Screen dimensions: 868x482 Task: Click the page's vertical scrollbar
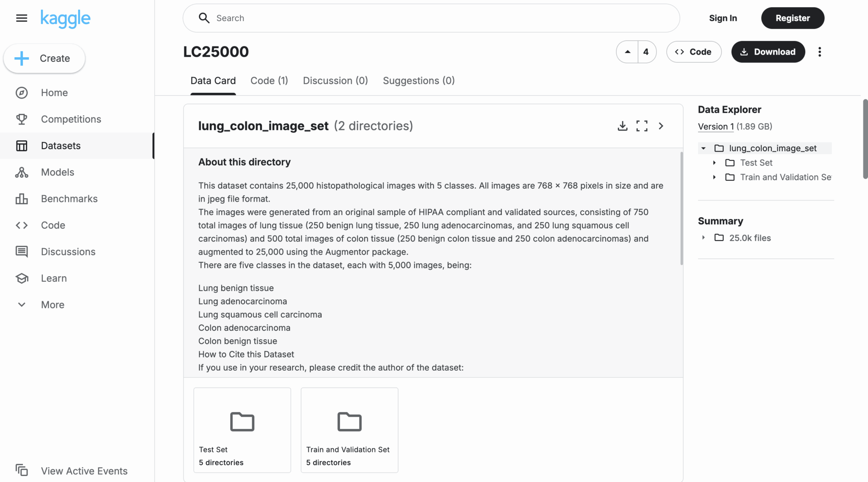coord(865,139)
